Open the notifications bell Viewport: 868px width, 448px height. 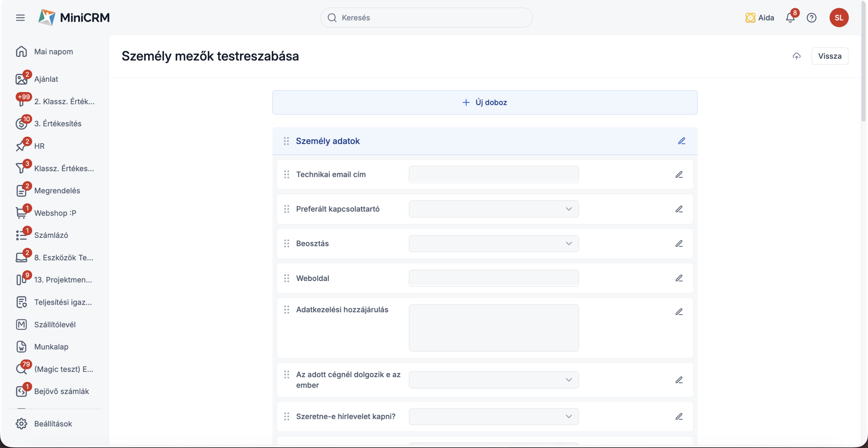tap(790, 18)
